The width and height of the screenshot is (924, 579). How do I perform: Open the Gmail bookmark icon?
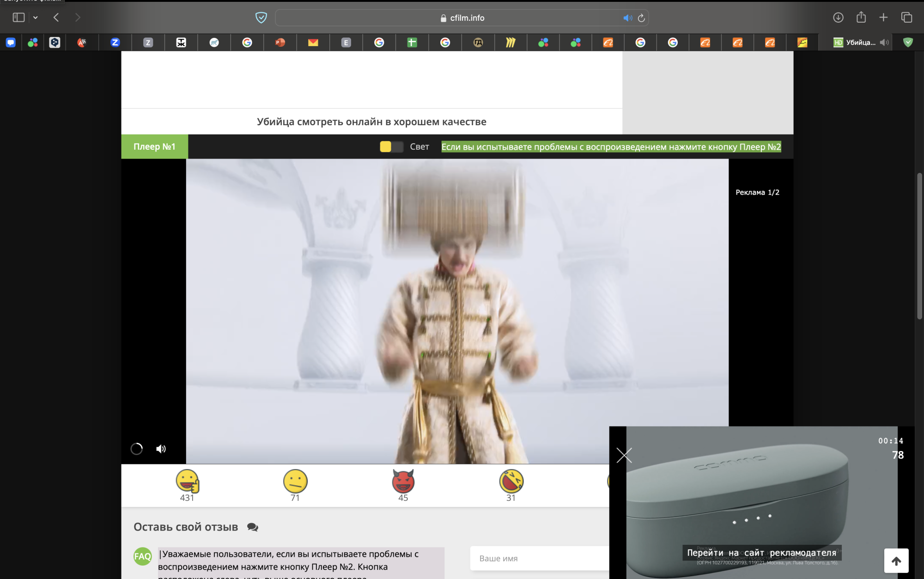coord(313,42)
